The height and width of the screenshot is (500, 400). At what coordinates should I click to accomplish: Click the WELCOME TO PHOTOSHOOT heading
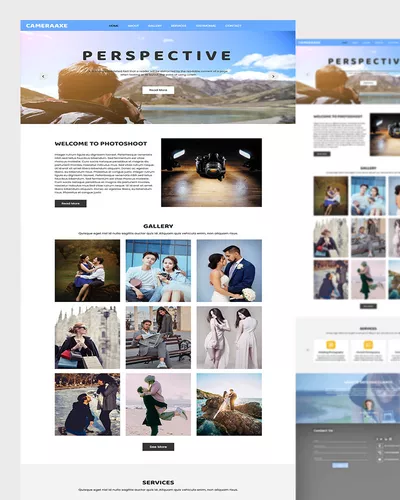pyautogui.click(x=101, y=144)
